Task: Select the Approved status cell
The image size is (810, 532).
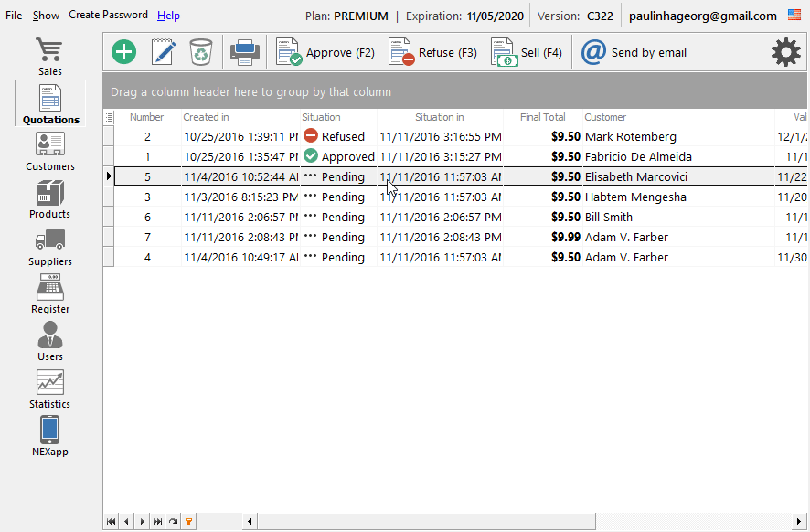Action: click(x=338, y=156)
